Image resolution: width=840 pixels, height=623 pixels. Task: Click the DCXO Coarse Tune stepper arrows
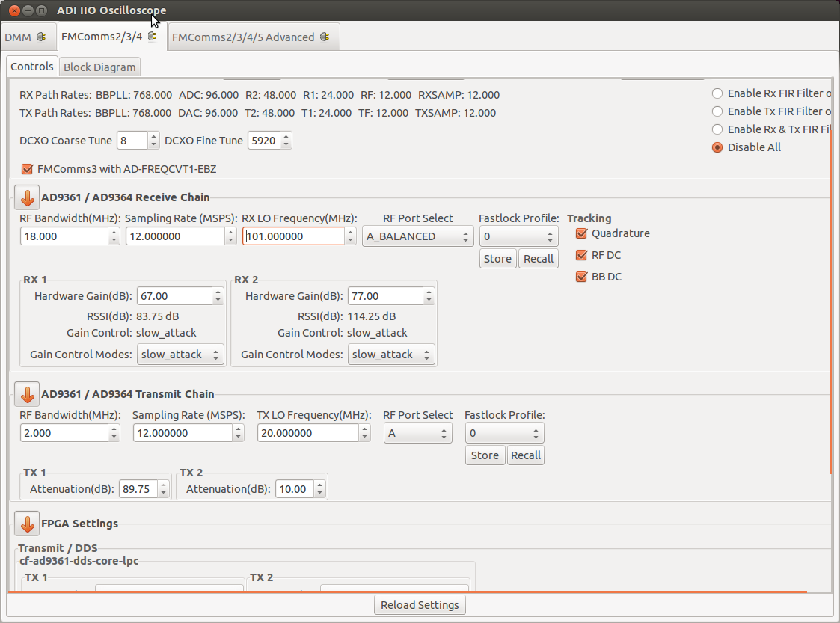(x=154, y=141)
